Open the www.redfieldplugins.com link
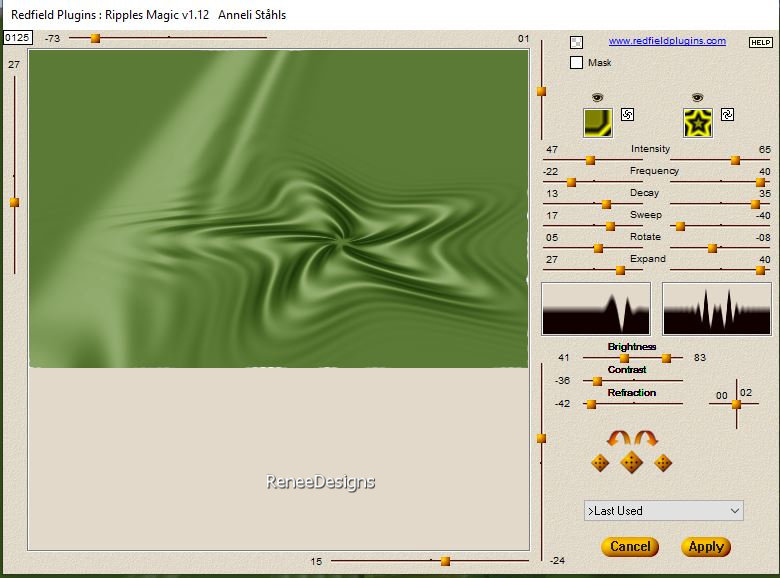This screenshot has width=780, height=578. click(667, 41)
